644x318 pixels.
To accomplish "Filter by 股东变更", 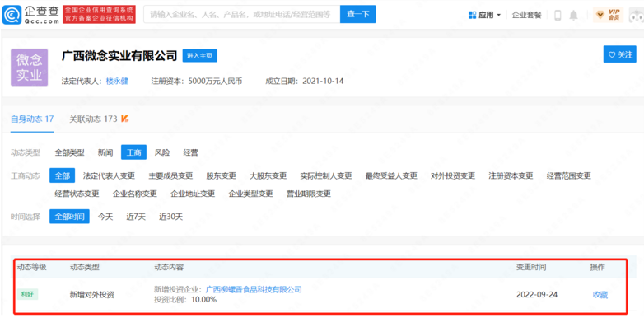I will [221, 176].
